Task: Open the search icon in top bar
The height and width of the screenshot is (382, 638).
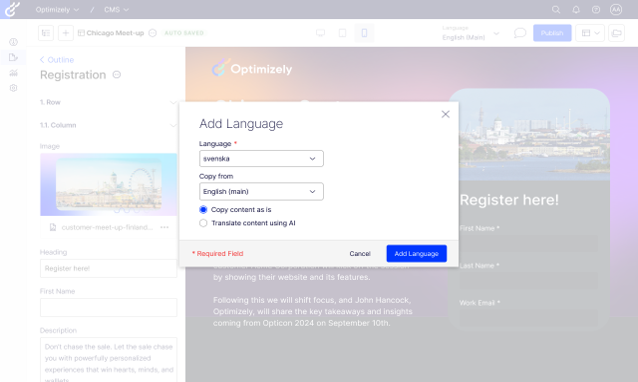Action: [556, 9]
